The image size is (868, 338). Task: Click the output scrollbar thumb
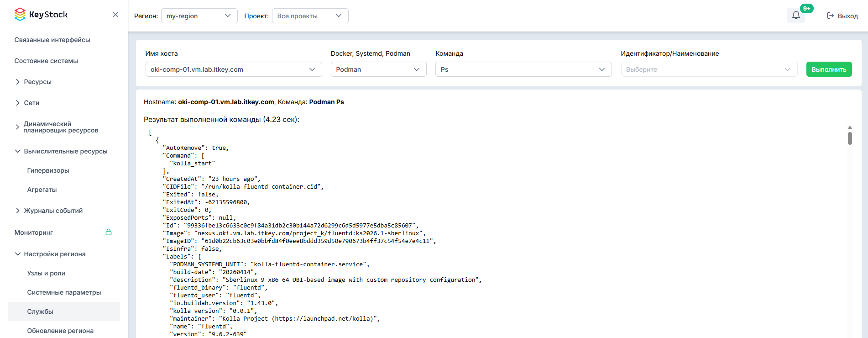coord(850,138)
